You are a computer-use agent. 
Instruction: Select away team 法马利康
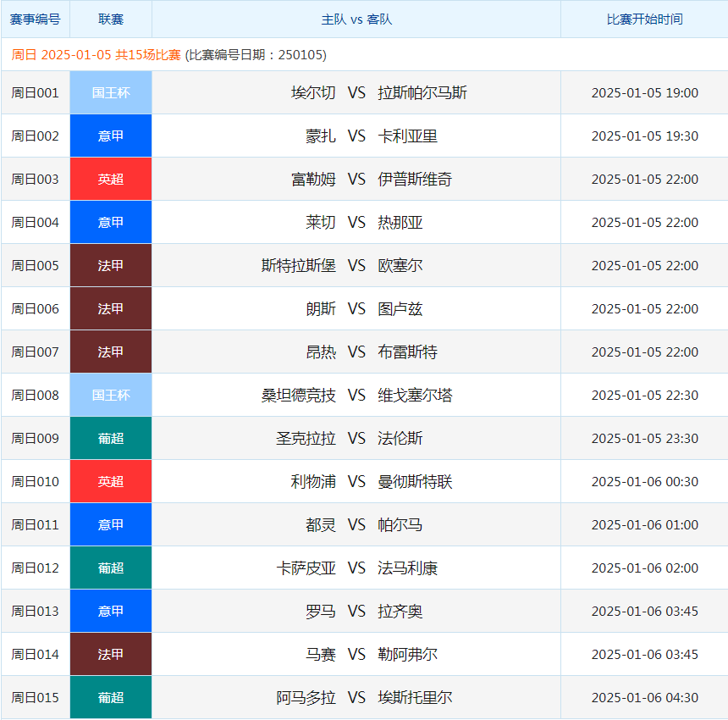[408, 568]
